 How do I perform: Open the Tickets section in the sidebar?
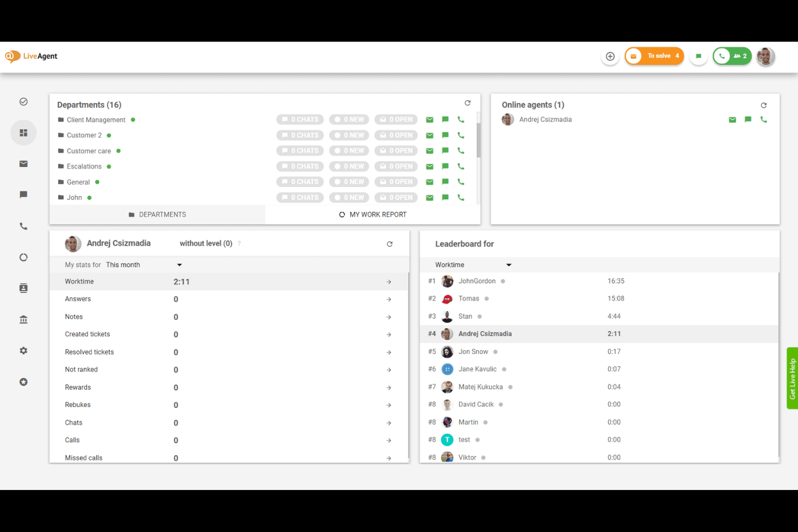(x=23, y=101)
